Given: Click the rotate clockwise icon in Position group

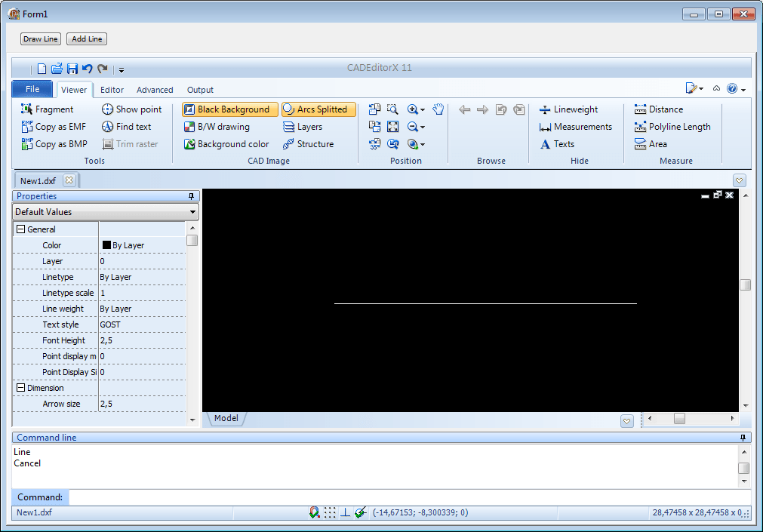Looking at the screenshot, I should point(374,127).
